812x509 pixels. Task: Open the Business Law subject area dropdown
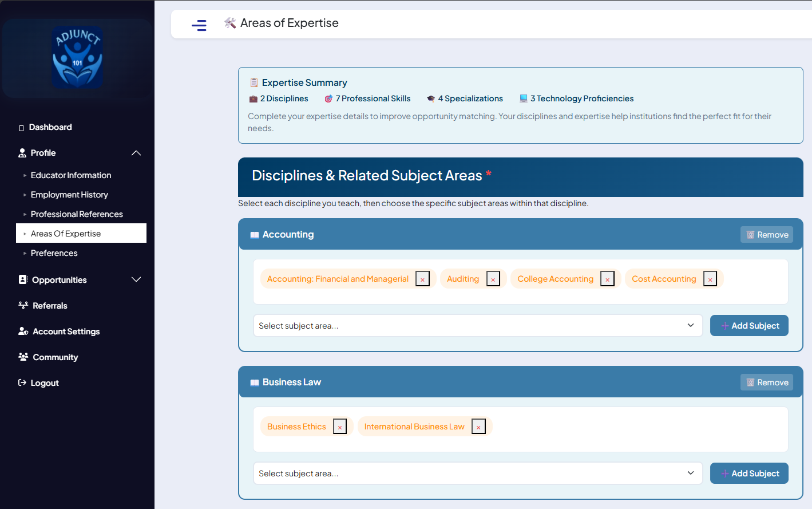pyautogui.click(x=477, y=474)
